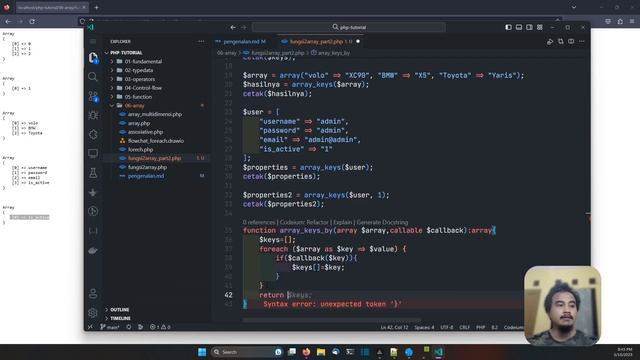Click the taskbar Search box
The width and height of the screenshot is (640, 360).
click(247, 352)
